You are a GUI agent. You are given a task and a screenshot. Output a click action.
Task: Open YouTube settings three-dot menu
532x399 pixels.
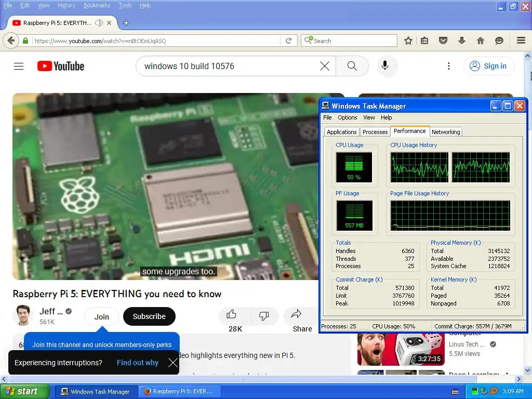(448, 66)
